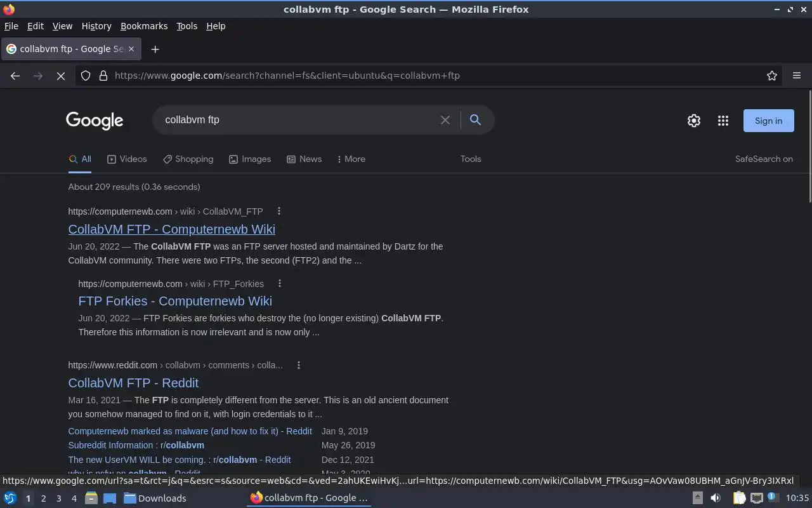The height and width of the screenshot is (508, 812).
Task: Open the File menu
Action: click(11, 26)
